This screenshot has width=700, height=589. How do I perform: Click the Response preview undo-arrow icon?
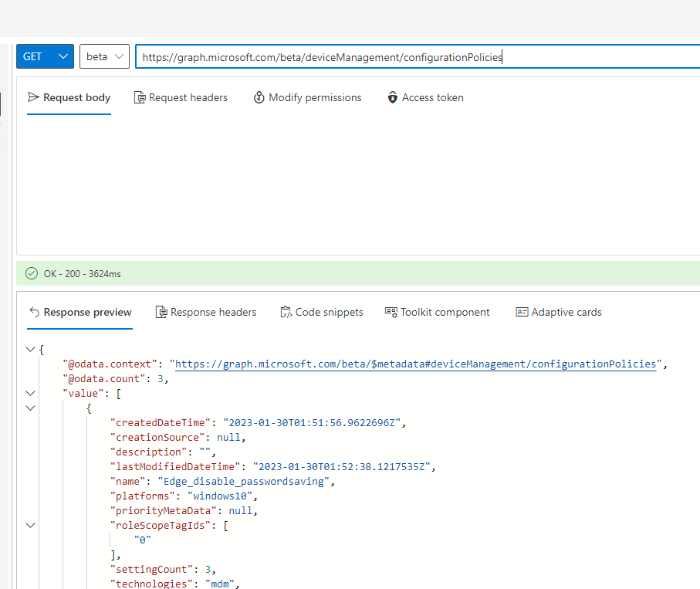(35, 312)
